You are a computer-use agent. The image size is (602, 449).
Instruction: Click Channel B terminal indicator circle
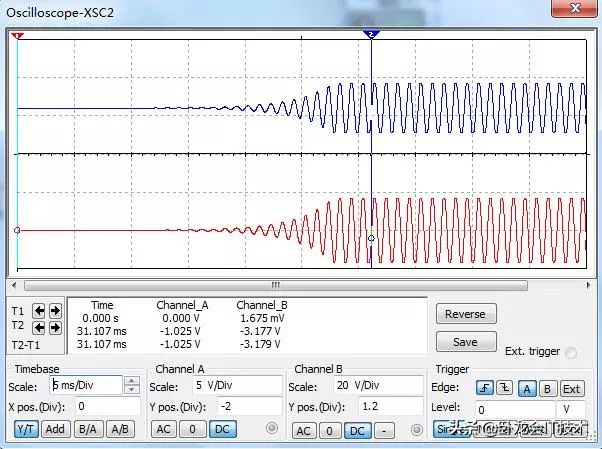[417, 429]
